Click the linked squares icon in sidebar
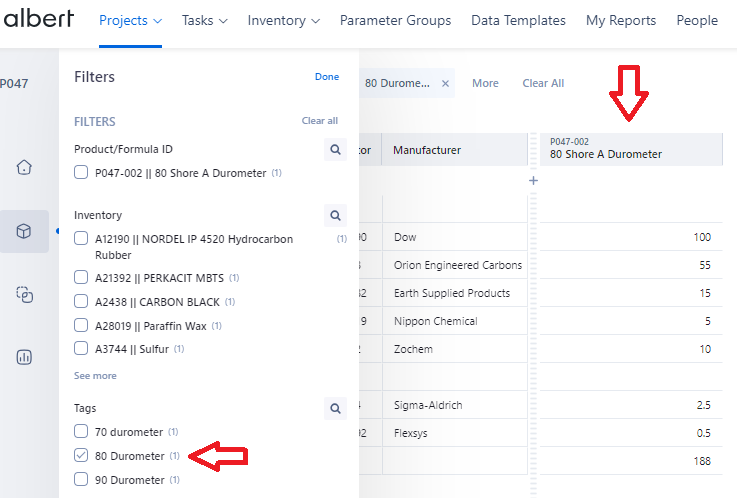The height and width of the screenshot is (498, 737). pos(25,294)
